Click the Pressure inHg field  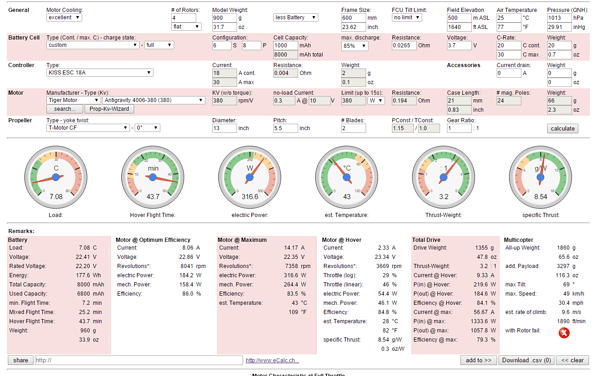click(x=559, y=27)
